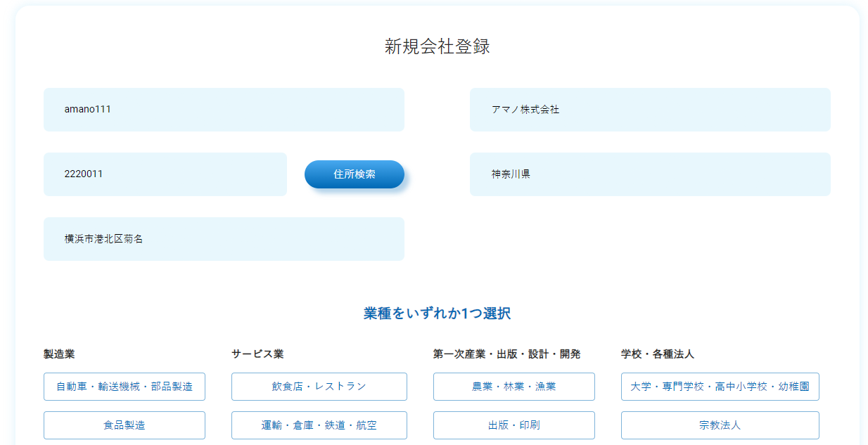The height and width of the screenshot is (445, 868).
Task: Click the 業種をいずれか1つ選択 section title
Action: 437,314
